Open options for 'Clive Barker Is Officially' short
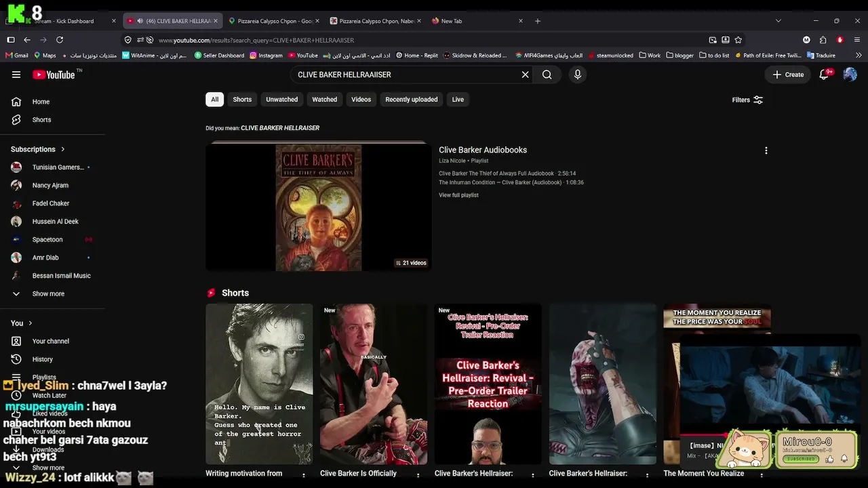Screen dimensions: 868x488 pos(418,474)
